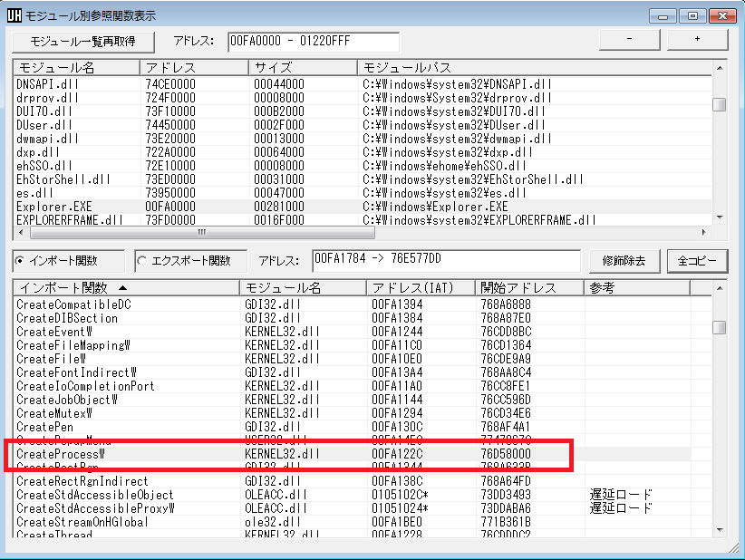
Task: Maximize the モジュール別参照関数表示 window
Action: (692, 16)
